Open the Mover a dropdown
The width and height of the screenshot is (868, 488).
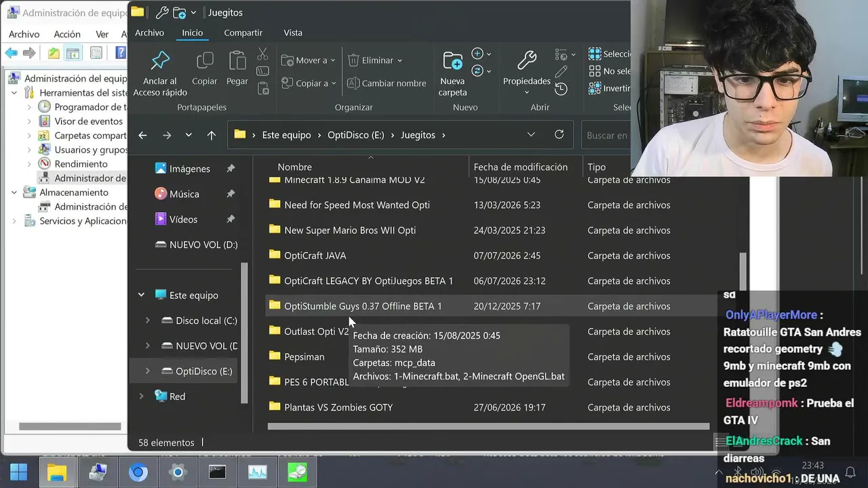pyautogui.click(x=309, y=60)
